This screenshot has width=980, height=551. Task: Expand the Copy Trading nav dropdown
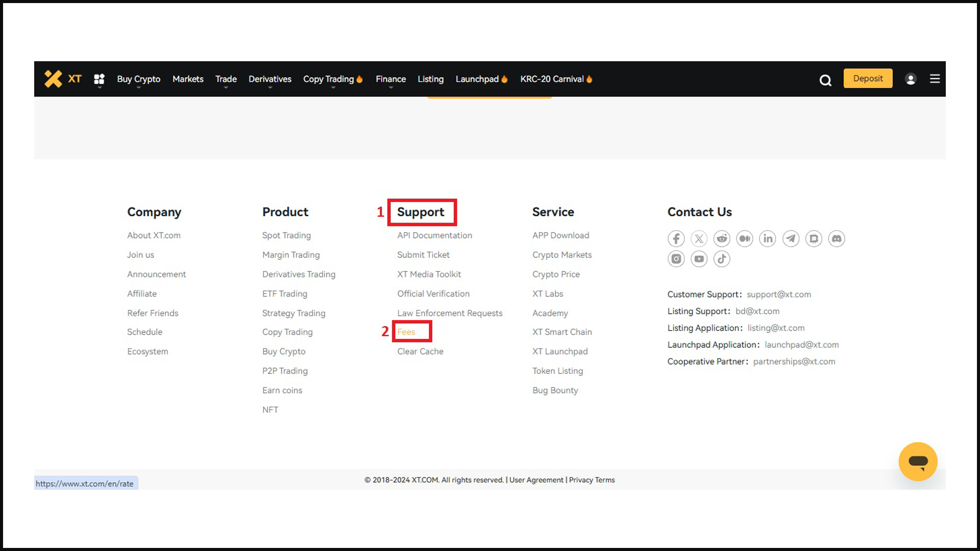(x=333, y=79)
